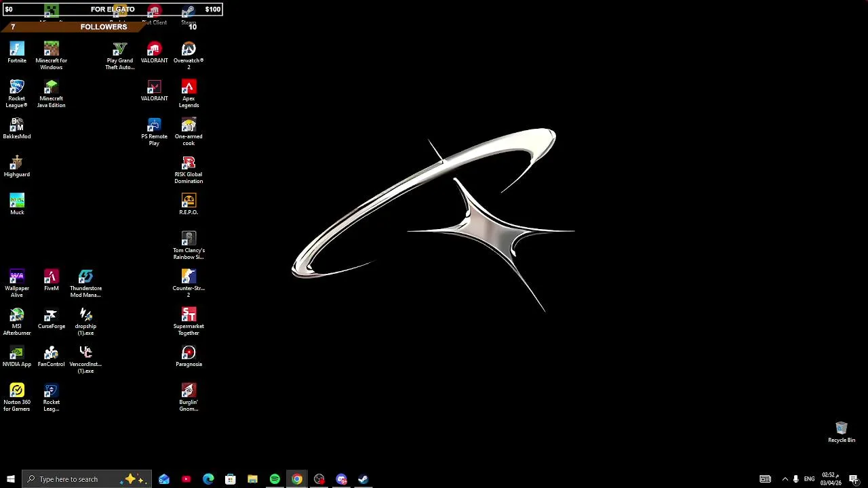Image resolution: width=868 pixels, height=488 pixels.
Task: Select One-armed cook shortcut
Action: click(x=189, y=132)
